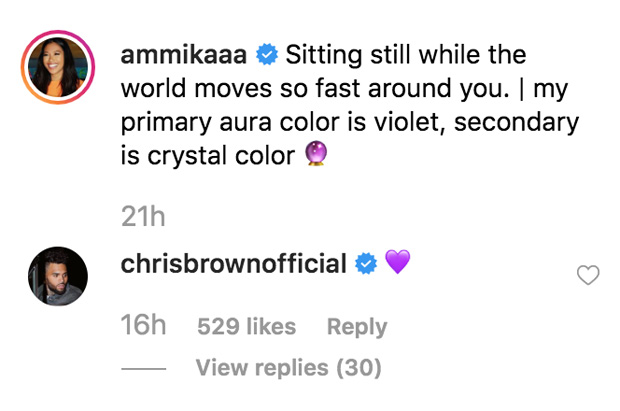Image resolution: width=620 pixels, height=411 pixels.
Task: Click the 21h post timestamp
Action: [x=142, y=216]
